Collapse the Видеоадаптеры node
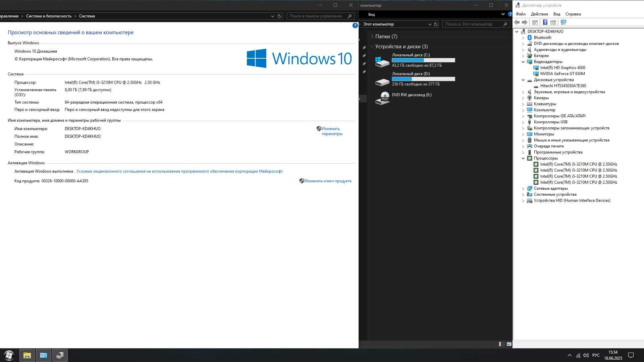 pyautogui.click(x=523, y=62)
